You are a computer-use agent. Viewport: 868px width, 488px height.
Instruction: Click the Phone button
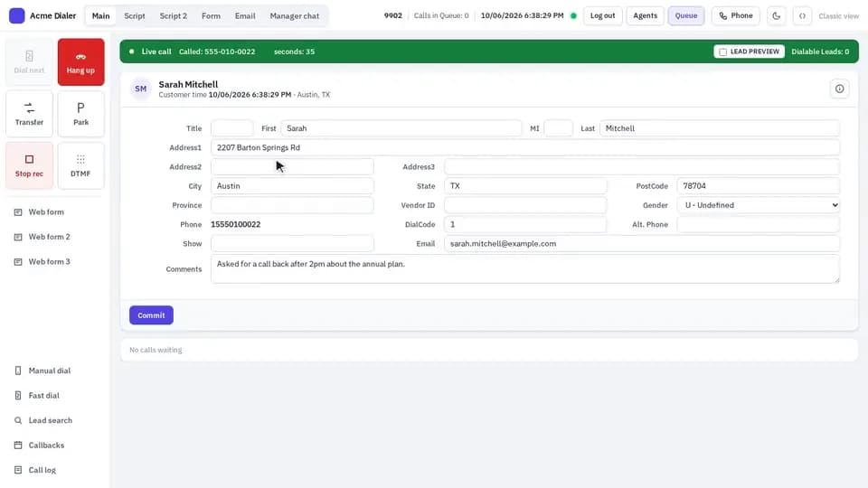click(x=736, y=15)
